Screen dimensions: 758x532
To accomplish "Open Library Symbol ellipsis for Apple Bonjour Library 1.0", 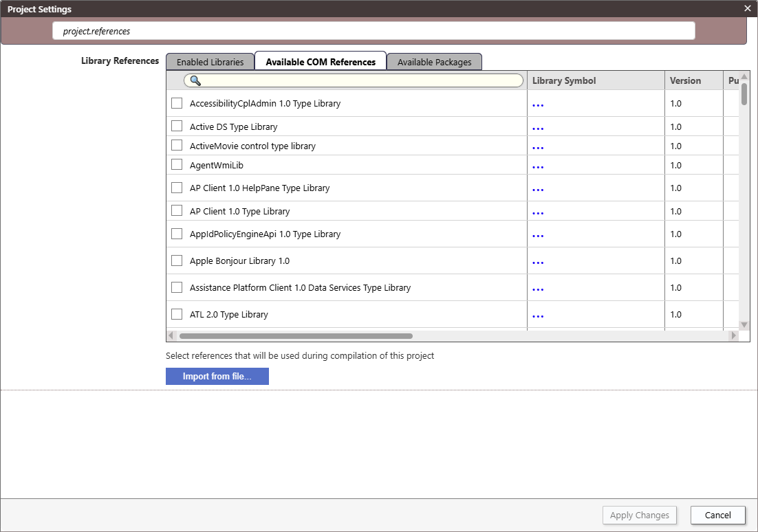I will (538, 261).
